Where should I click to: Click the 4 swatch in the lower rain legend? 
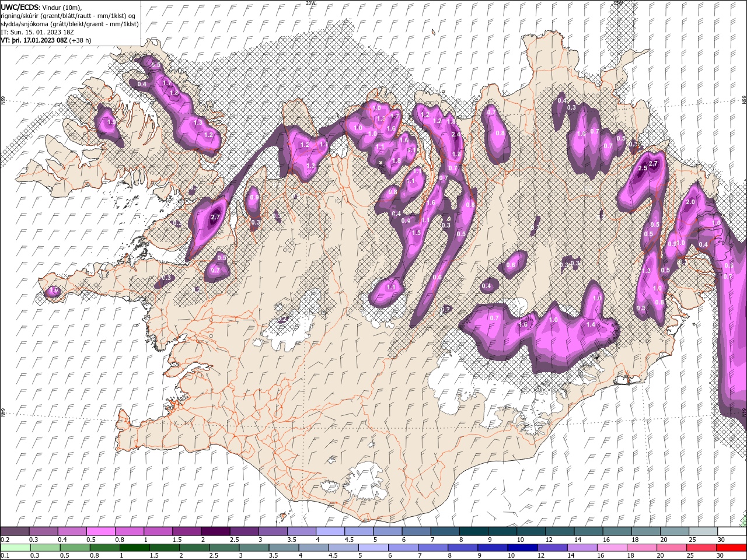[313, 548]
